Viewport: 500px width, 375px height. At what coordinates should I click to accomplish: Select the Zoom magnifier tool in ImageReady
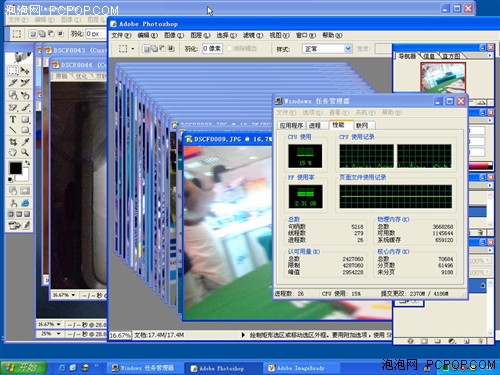[x=25, y=152]
